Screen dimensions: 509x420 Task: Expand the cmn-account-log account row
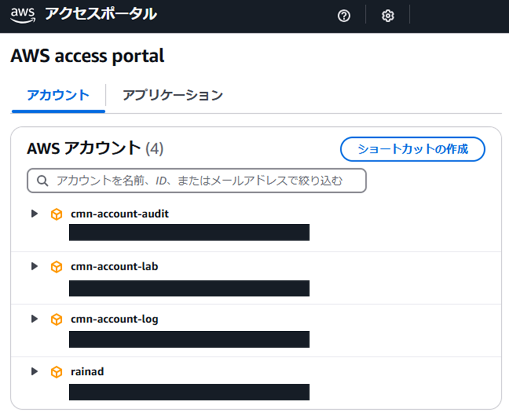pyautogui.click(x=35, y=319)
